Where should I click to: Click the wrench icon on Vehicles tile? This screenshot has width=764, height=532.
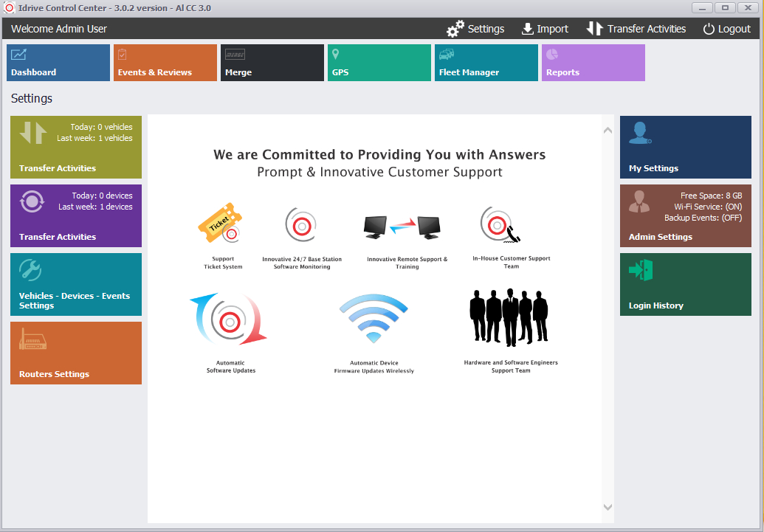31,270
